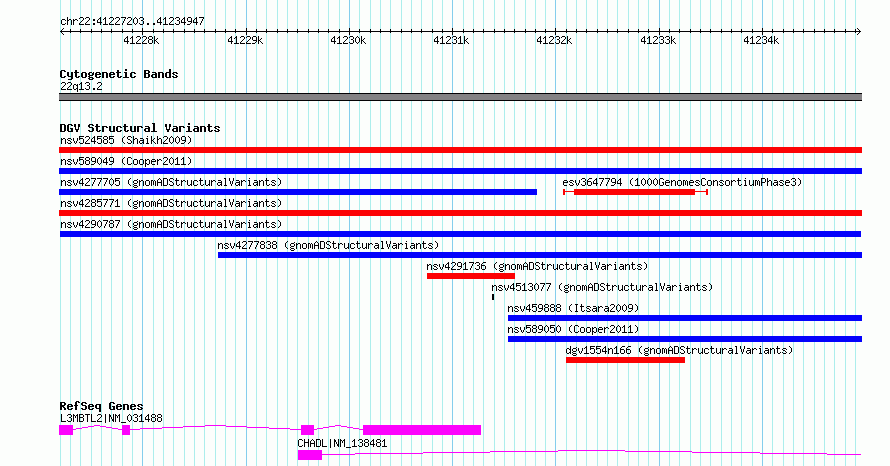Click the large L3MBTL2 exon block
This screenshot has width=890, height=466.
(422, 430)
